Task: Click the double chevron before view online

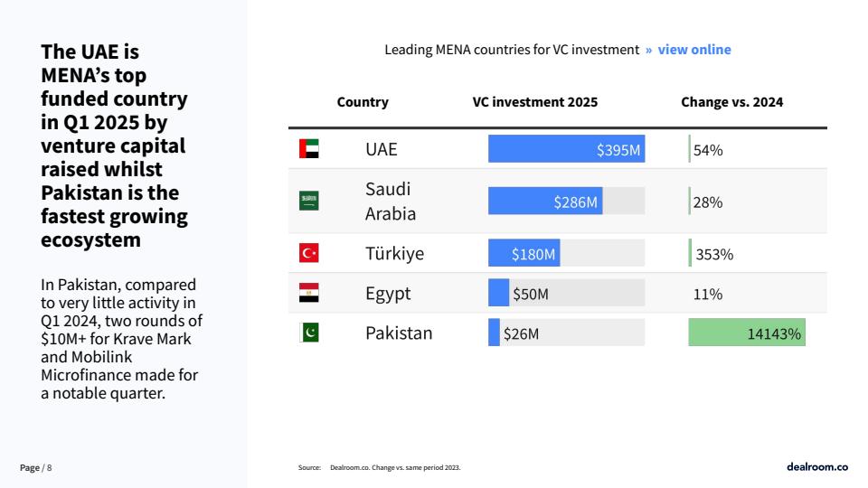Action: click(x=649, y=50)
